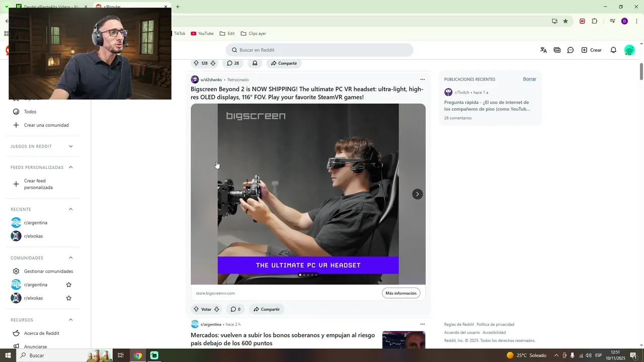Open the Windows notification center
Screen dimensions: 644x362
[x=633, y=355]
